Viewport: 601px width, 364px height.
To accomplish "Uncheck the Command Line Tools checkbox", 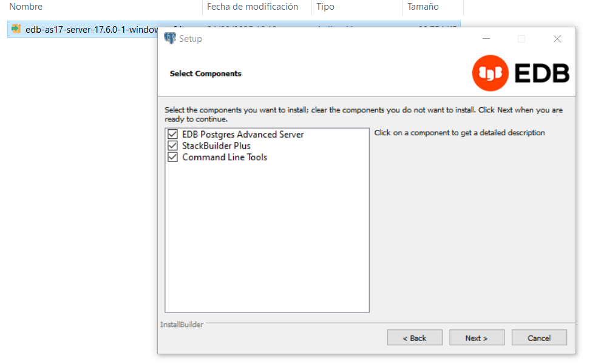I will click(172, 157).
